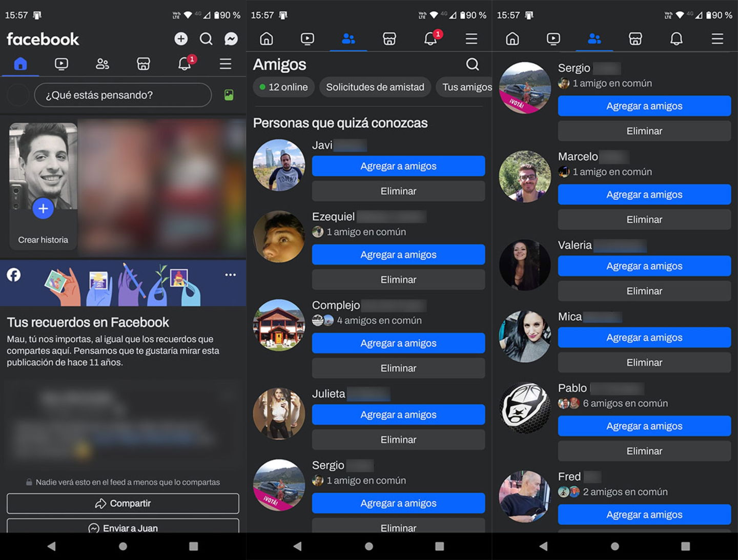Open hamburger menu on the middle screen
Screen dimensions: 738x560
(471, 38)
